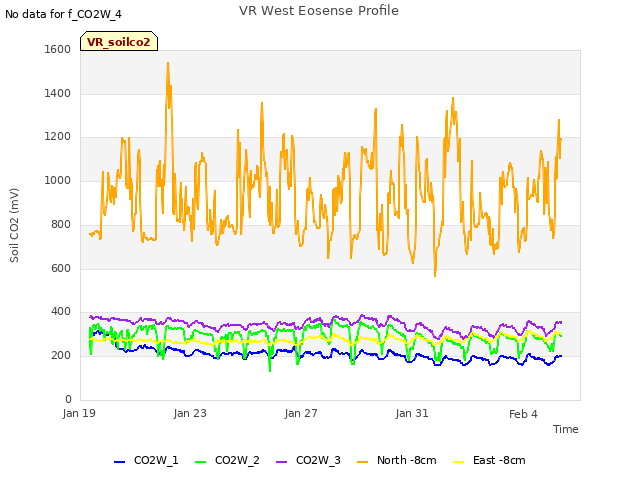Click the orange North -8cm legend swatch
This screenshot has width=640, height=480.
tap(362, 462)
